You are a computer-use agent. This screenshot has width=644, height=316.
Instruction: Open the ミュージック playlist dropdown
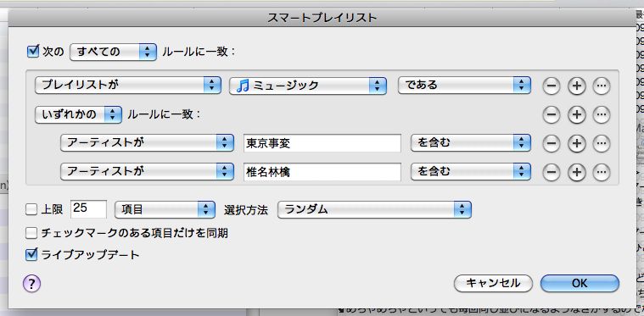tap(308, 86)
